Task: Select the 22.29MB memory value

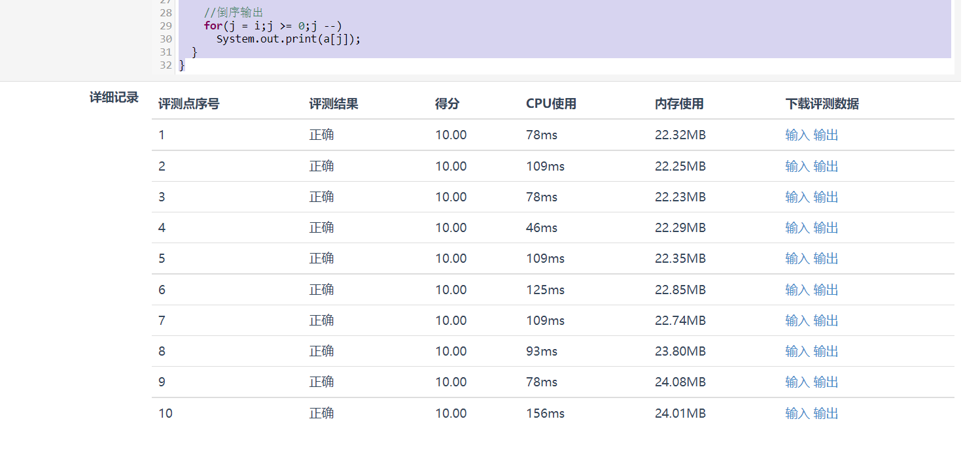Action: point(680,227)
